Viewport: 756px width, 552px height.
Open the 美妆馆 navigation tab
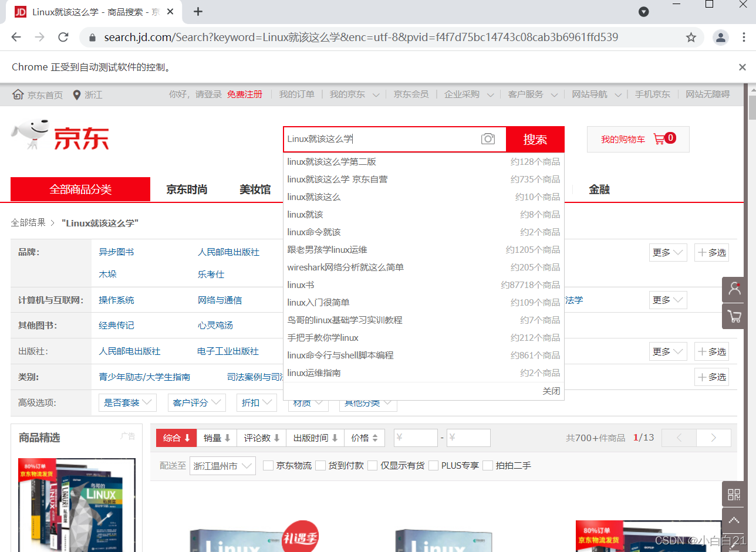pos(255,189)
